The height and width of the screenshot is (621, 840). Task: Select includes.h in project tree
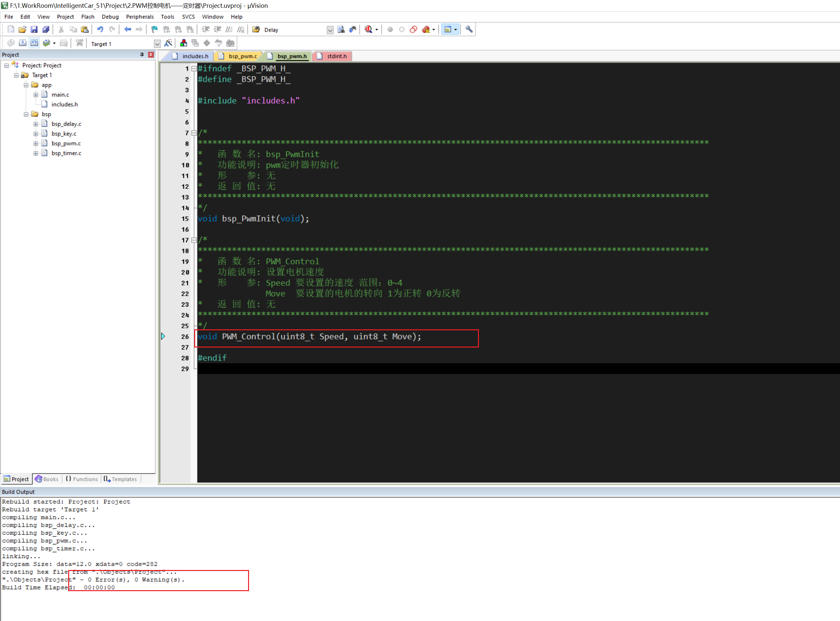click(x=65, y=105)
